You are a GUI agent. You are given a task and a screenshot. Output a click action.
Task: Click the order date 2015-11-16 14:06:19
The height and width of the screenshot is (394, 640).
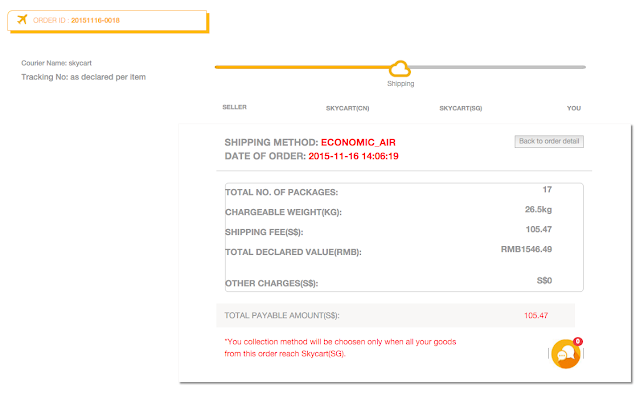pos(353,156)
